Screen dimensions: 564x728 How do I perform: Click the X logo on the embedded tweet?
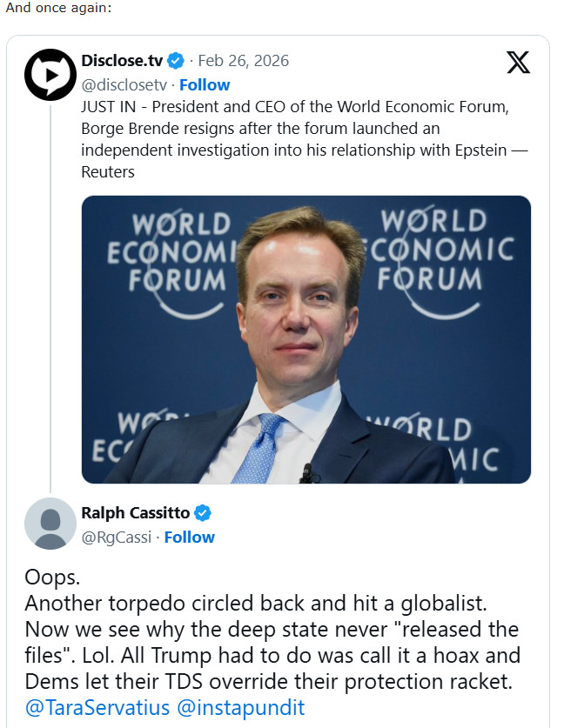518,63
